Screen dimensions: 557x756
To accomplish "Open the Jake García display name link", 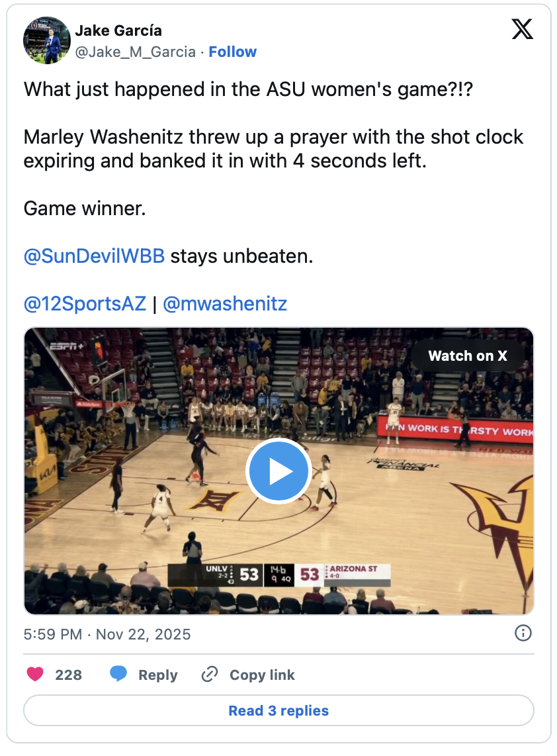I will pos(118,30).
